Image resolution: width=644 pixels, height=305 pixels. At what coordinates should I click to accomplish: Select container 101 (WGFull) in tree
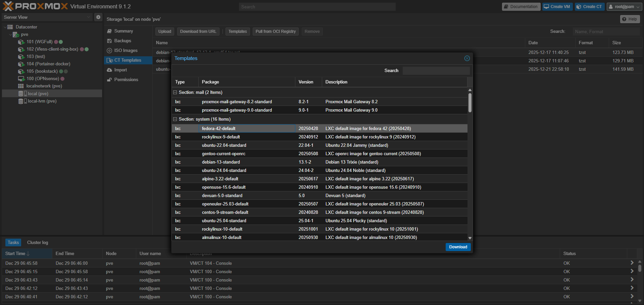point(40,42)
